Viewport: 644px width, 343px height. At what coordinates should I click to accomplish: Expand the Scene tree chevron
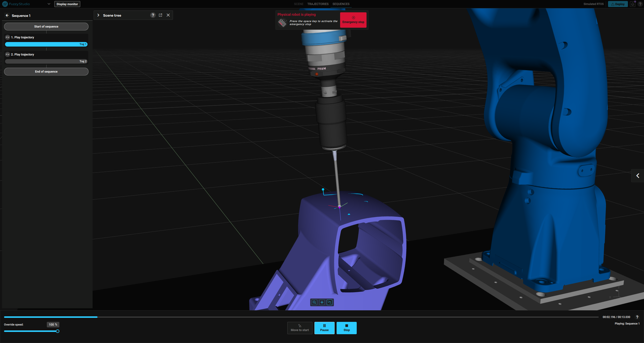[98, 15]
